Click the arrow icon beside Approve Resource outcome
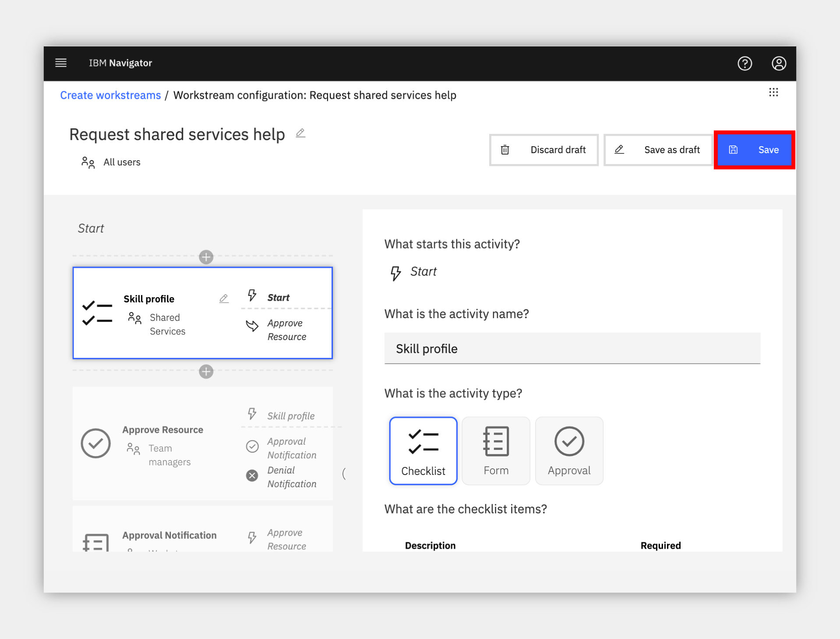Viewport: 840px width, 639px height. [252, 325]
